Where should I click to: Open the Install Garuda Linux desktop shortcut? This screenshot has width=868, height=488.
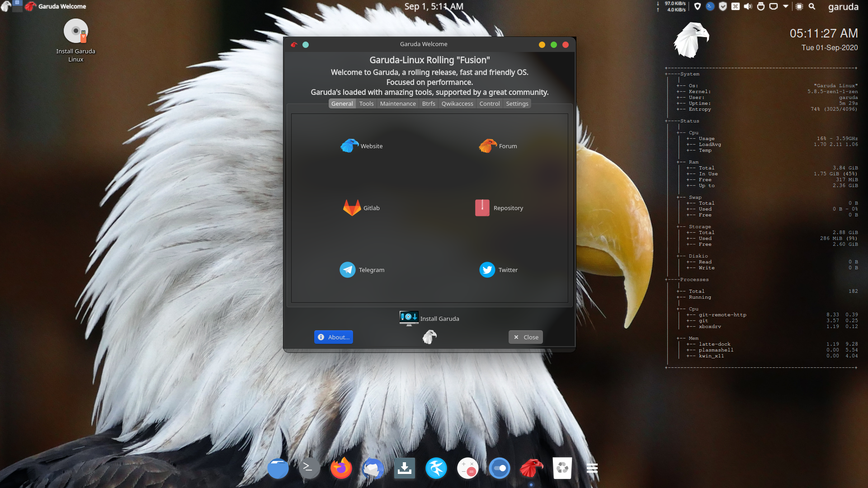76,41
